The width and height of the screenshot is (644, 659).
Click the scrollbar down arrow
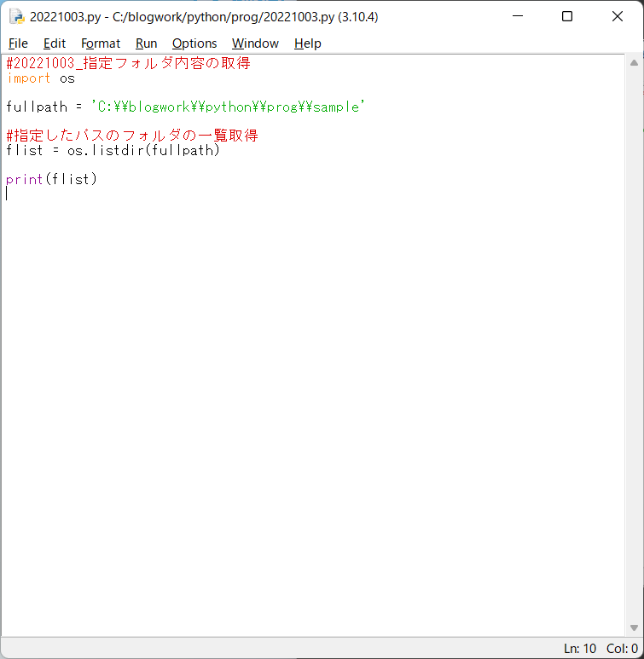634,628
